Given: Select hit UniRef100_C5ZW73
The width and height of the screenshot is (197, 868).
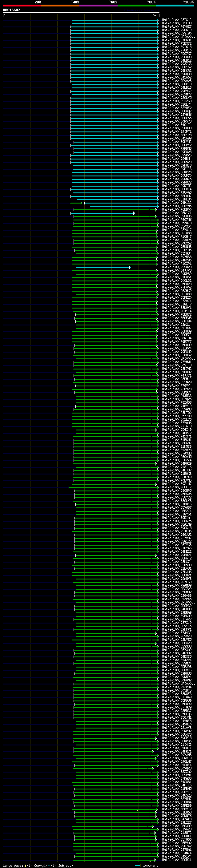Looking at the screenshot, I should tap(176, 223).
